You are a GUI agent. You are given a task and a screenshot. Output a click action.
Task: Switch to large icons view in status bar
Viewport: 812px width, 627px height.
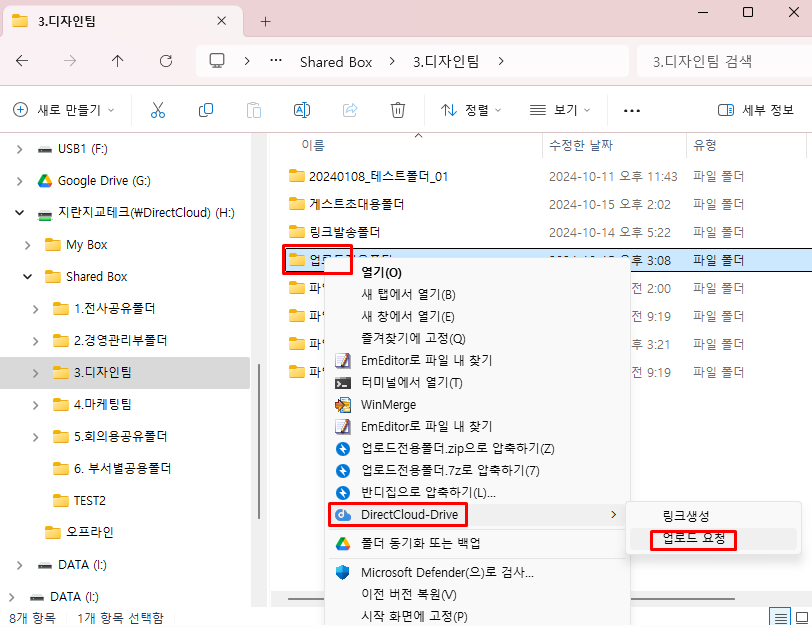(x=800, y=616)
